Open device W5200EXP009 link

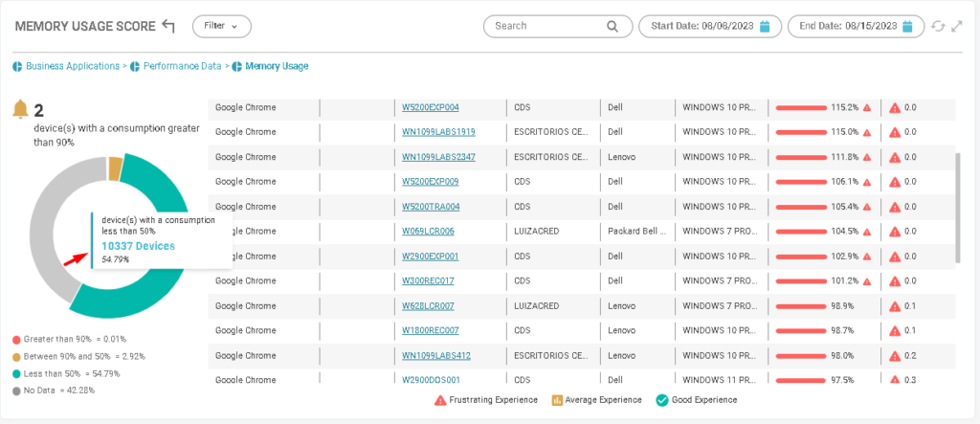point(430,182)
